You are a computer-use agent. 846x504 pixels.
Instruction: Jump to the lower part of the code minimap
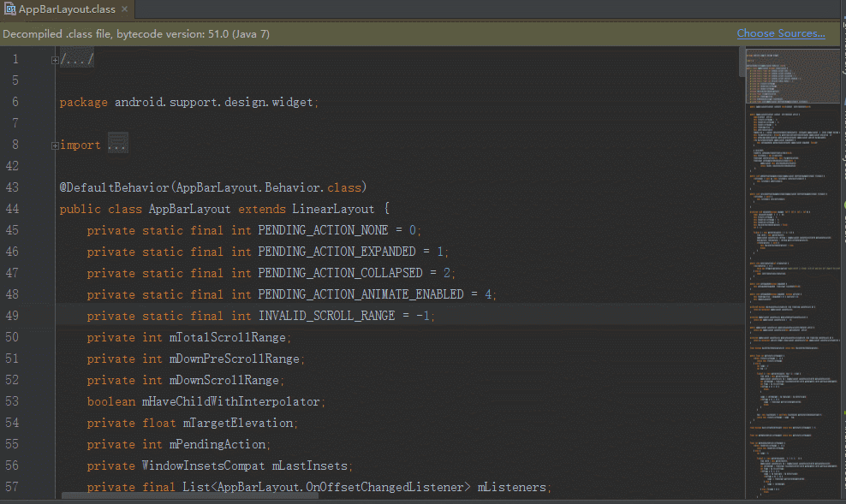793,404
